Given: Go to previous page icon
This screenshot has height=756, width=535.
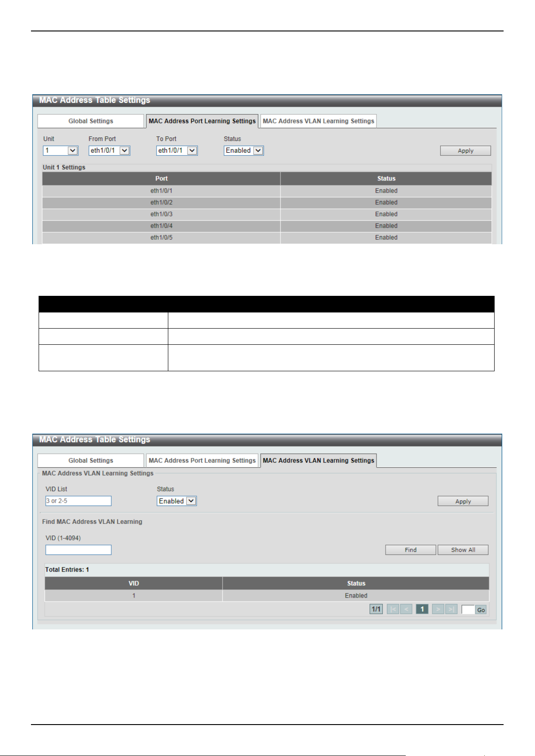Looking at the screenshot, I should (406, 609).
